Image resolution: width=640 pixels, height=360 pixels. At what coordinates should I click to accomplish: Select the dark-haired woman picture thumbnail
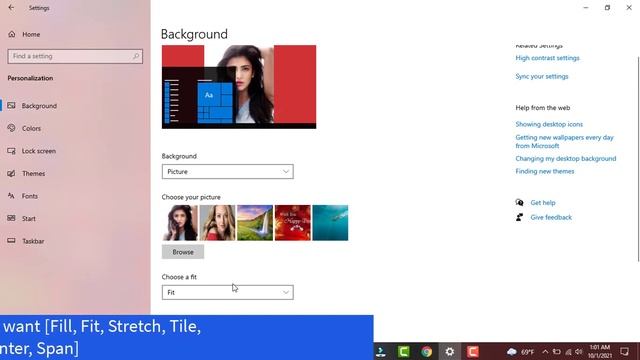[180, 223]
